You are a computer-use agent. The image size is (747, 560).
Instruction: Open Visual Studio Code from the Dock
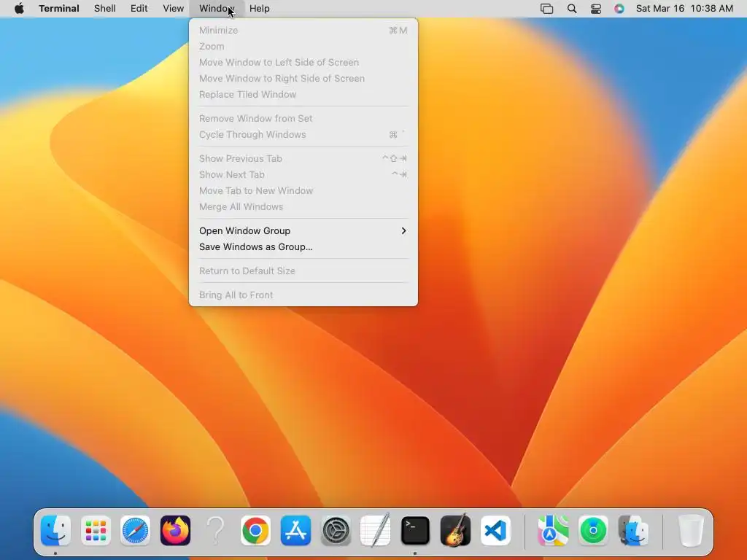(495, 531)
